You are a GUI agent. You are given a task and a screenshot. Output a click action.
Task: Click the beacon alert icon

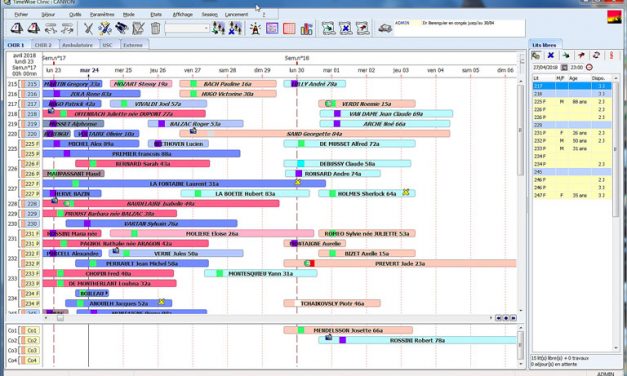coord(255,28)
